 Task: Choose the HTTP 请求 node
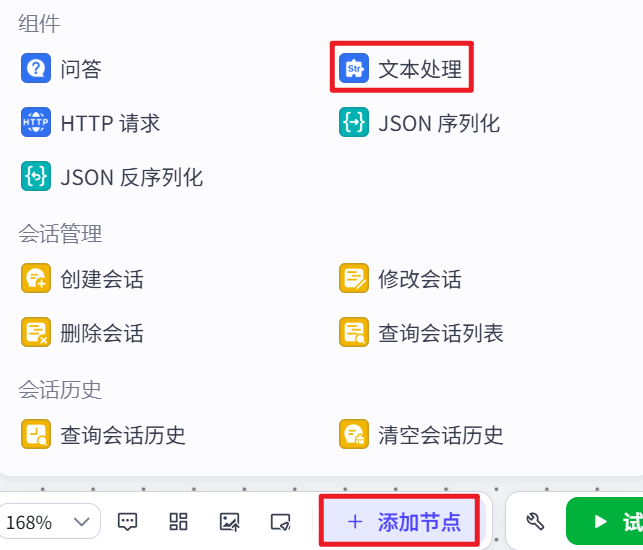point(91,122)
